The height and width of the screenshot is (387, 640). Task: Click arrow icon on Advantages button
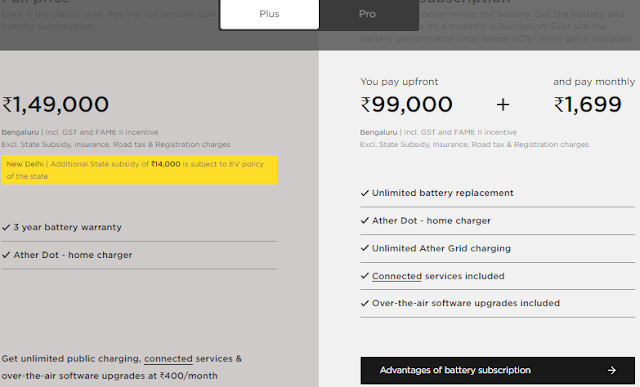pos(611,370)
